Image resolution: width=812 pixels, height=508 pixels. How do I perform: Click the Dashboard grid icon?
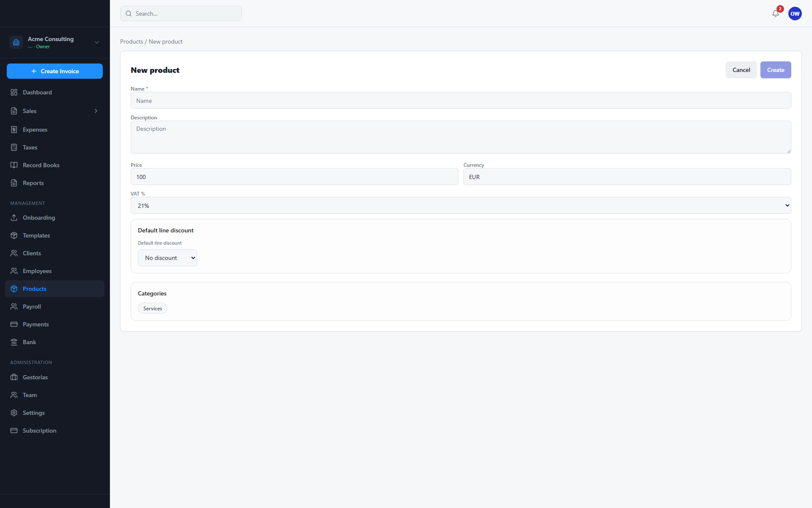coord(14,92)
